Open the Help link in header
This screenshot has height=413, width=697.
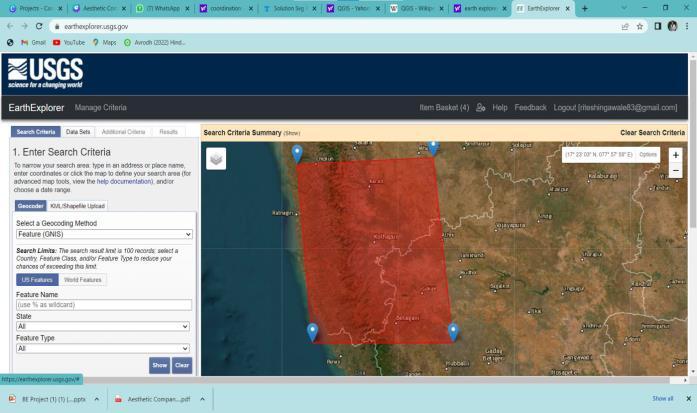pyautogui.click(x=500, y=108)
